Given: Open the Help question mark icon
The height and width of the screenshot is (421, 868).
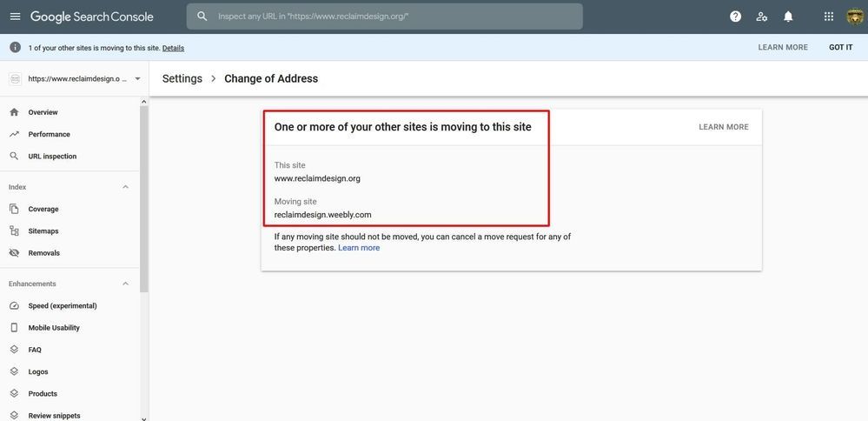Looking at the screenshot, I should pos(735,17).
